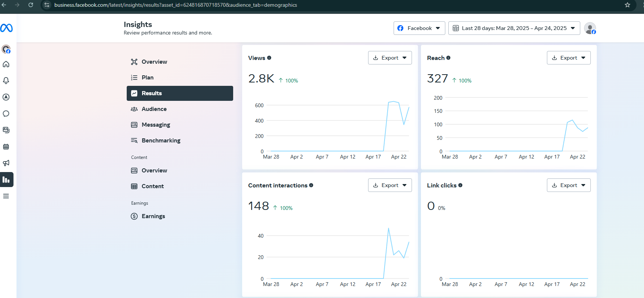Click the Views total 2.8K
The height and width of the screenshot is (298, 644).
261,78
